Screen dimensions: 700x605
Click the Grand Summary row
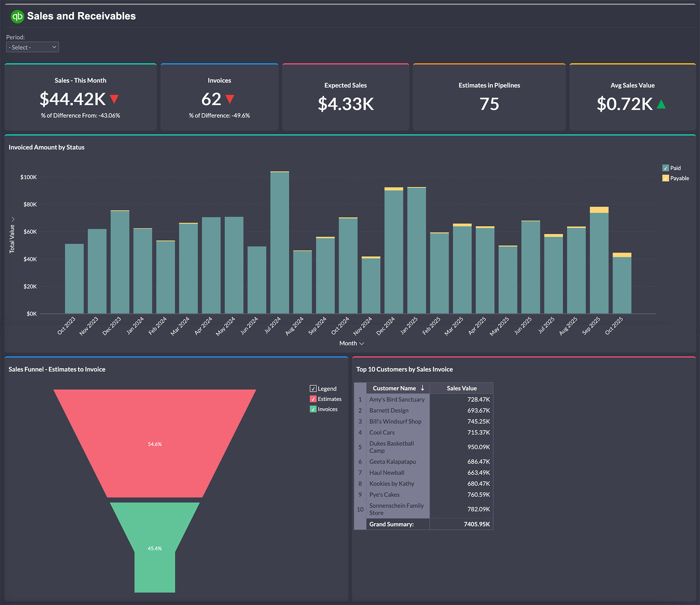[x=392, y=524]
